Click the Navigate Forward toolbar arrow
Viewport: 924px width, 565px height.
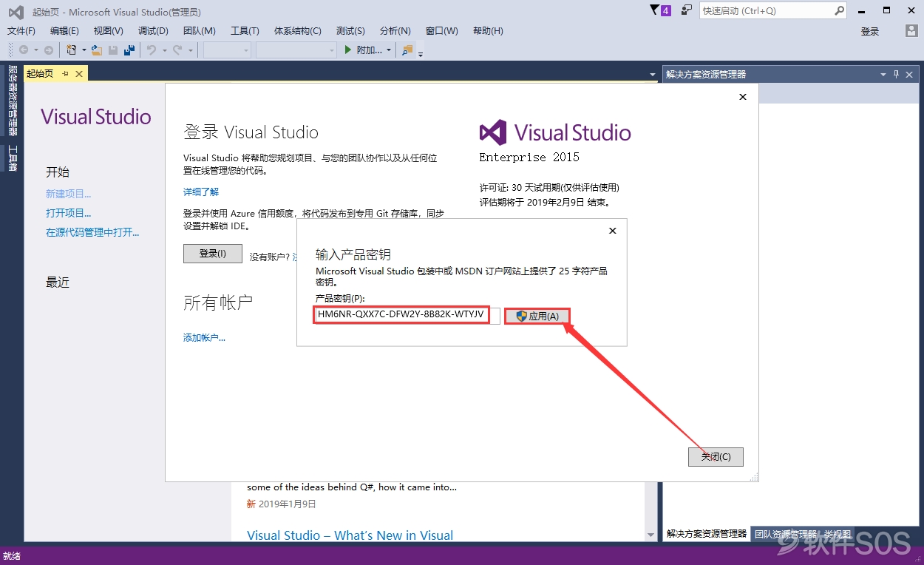pyautogui.click(x=49, y=50)
